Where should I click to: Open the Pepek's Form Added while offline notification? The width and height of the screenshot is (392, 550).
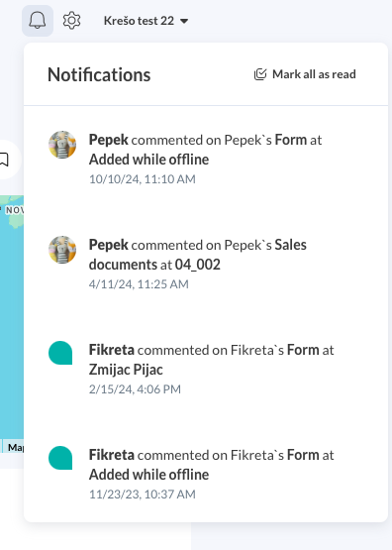[206, 159]
